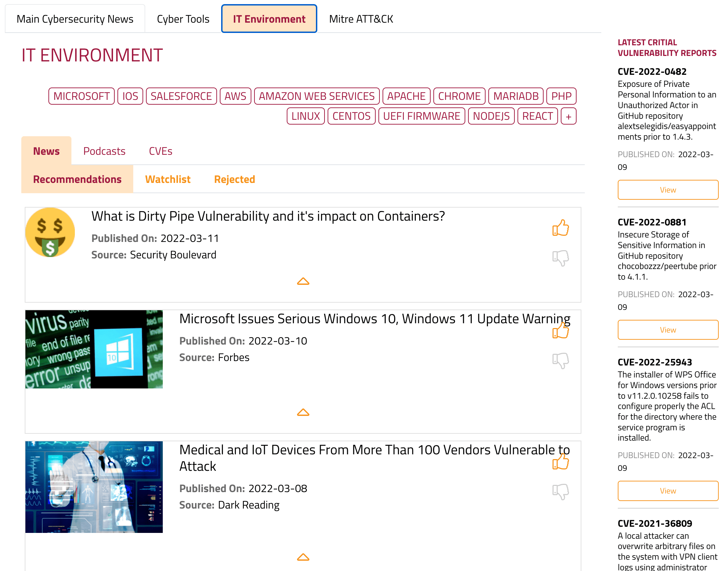Thumbs up the Microsoft Windows Update Warning article
Screen dimensions: 728x571
pyautogui.click(x=560, y=331)
